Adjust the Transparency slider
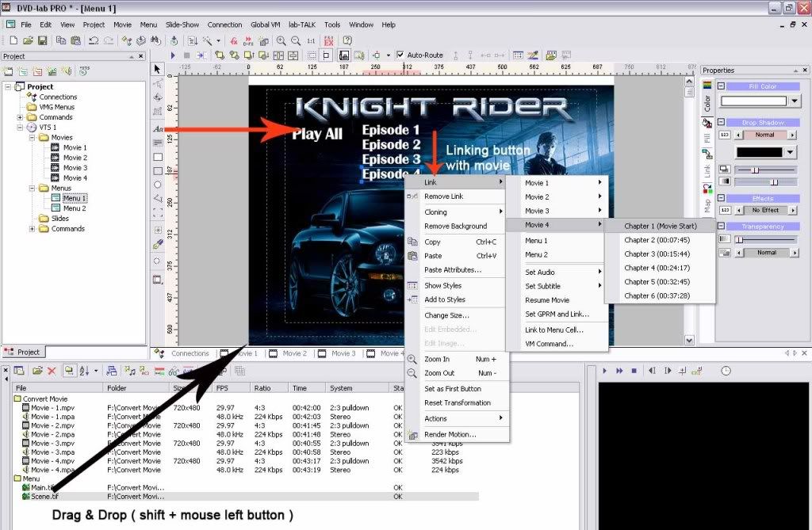812x530 pixels. (767, 239)
